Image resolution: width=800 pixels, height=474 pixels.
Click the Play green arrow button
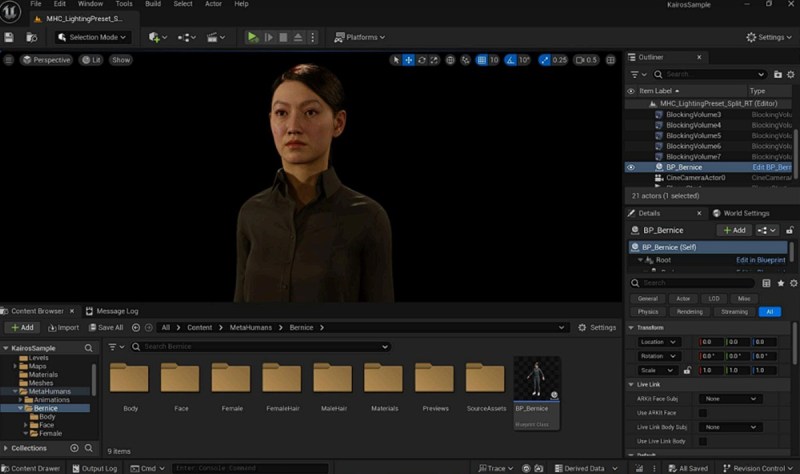tap(253, 37)
